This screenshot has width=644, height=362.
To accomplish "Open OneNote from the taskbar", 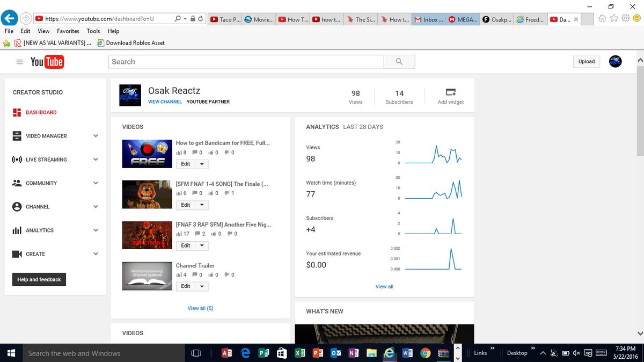I will [x=354, y=353].
